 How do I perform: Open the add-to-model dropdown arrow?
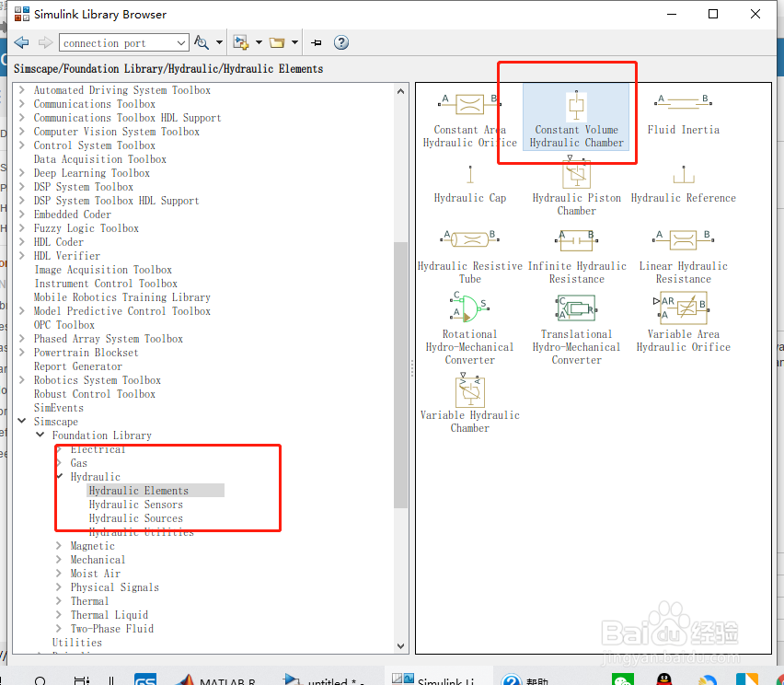(x=259, y=42)
